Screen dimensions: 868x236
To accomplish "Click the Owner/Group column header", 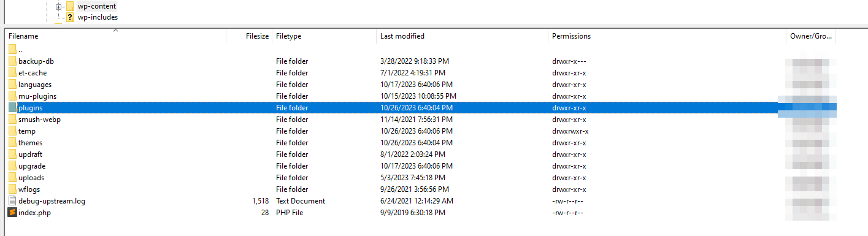I will 810,36.
